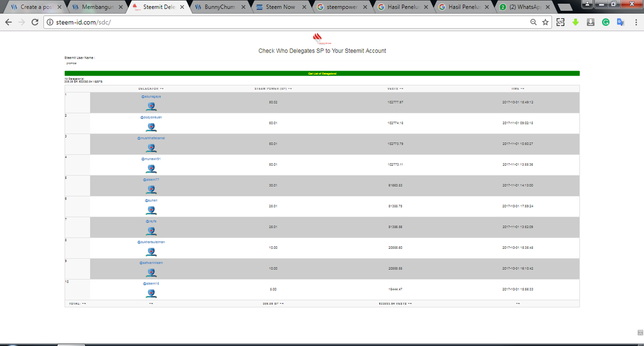Screen dimensions: 644x346
Task: Switch to the BunnyChum tab
Action: click(x=218, y=7)
